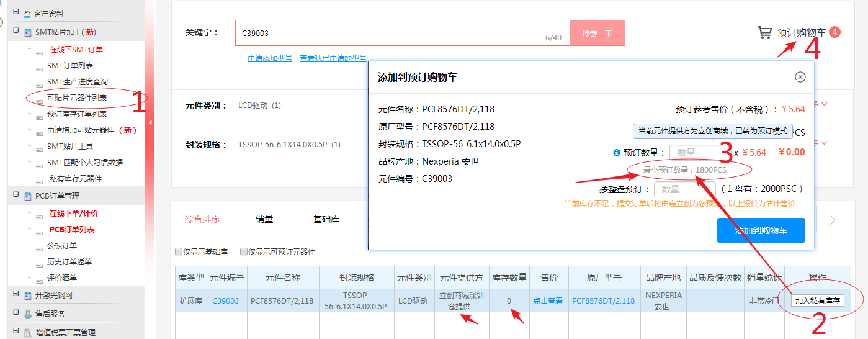Switch to the 销量 sort tab
This screenshot has width=868, height=339.
pyautogui.click(x=264, y=219)
